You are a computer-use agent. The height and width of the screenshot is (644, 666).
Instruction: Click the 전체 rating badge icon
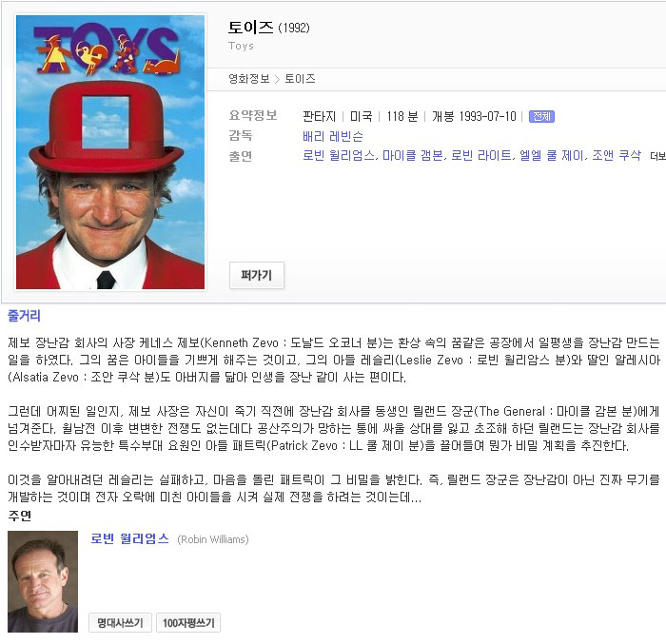point(541,116)
